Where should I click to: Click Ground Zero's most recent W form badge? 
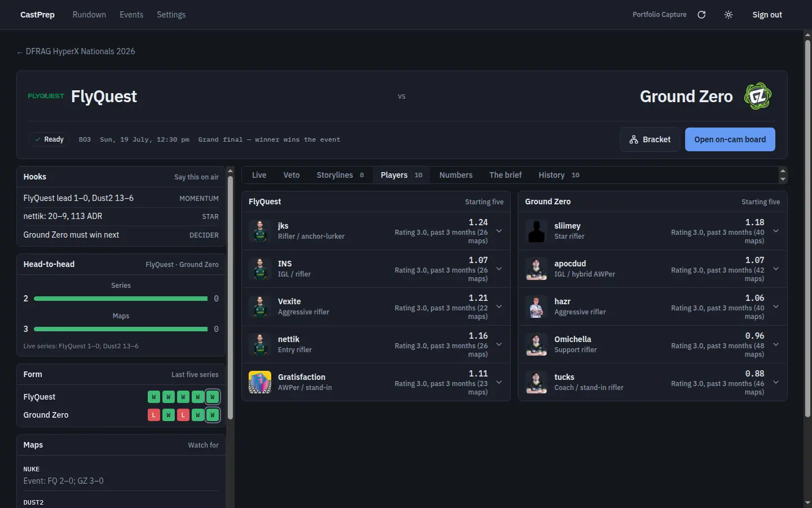213,415
